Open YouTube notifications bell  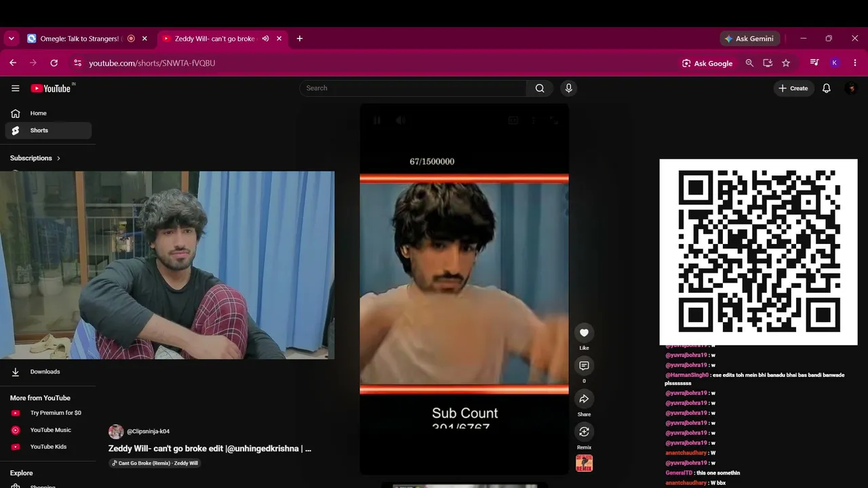coord(826,88)
